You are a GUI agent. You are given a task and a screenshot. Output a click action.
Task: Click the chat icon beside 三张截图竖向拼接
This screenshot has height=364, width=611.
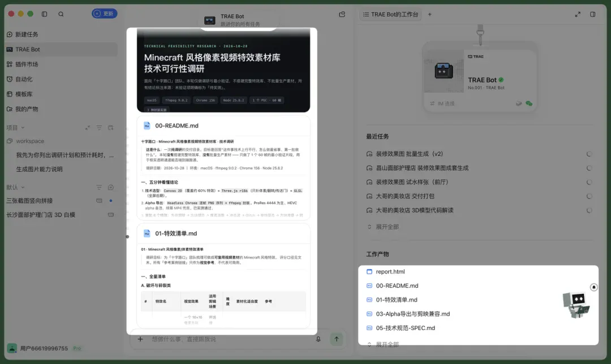click(99, 201)
